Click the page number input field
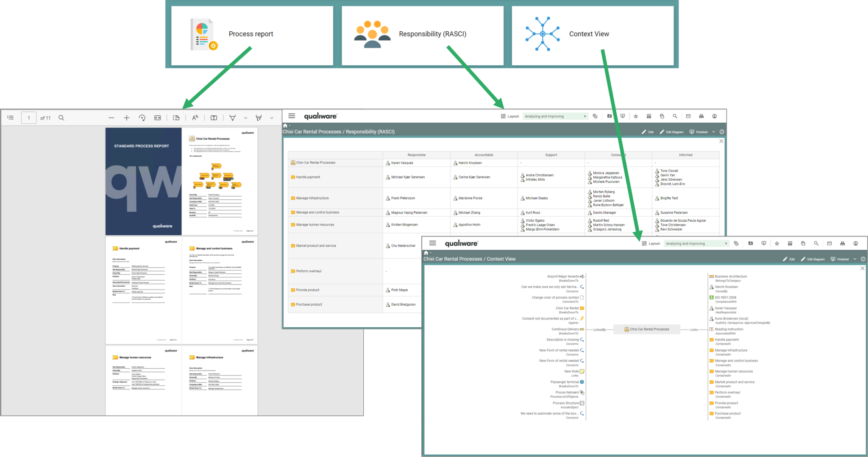The width and height of the screenshot is (868, 457). [29, 117]
